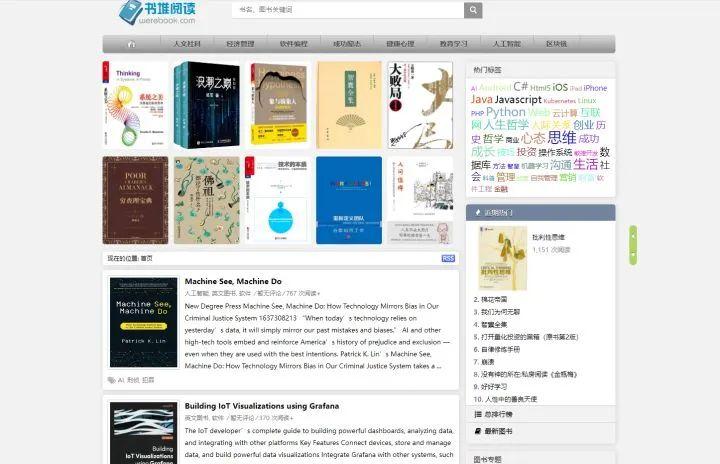720x464 pixels.
Task: Expand the 总排行榜 section
Action: (540, 414)
